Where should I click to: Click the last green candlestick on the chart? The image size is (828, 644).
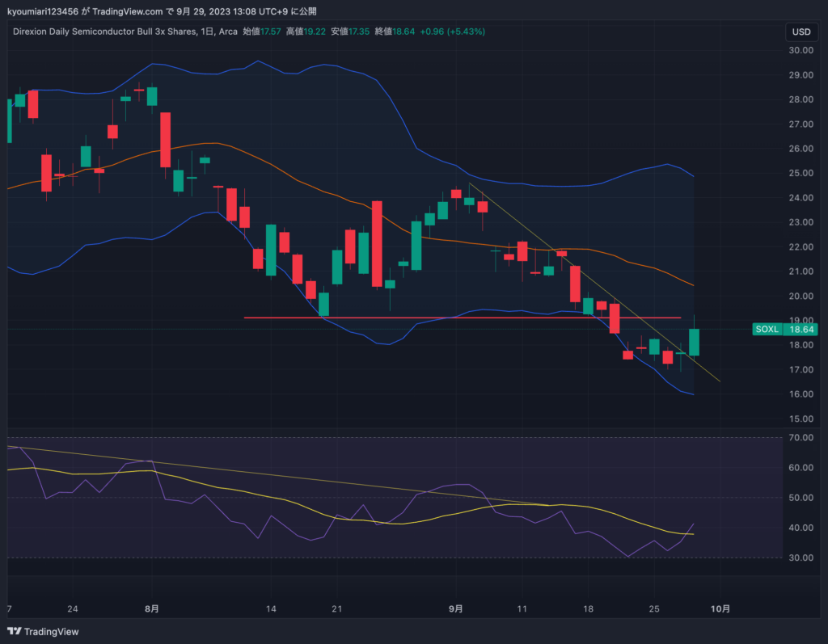(694, 342)
